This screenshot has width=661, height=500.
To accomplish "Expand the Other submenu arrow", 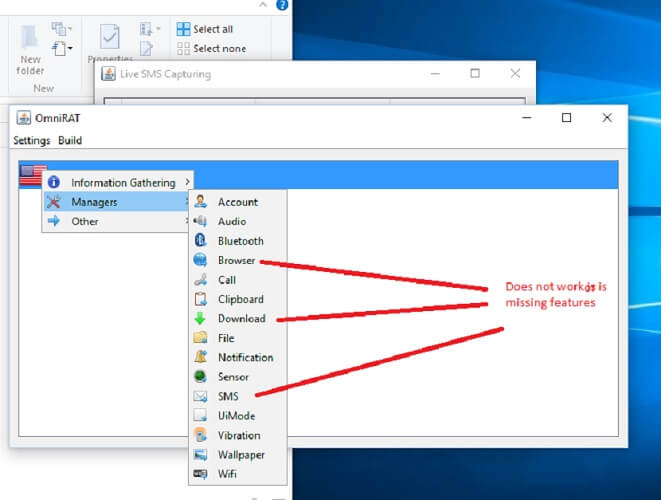I will click(187, 221).
